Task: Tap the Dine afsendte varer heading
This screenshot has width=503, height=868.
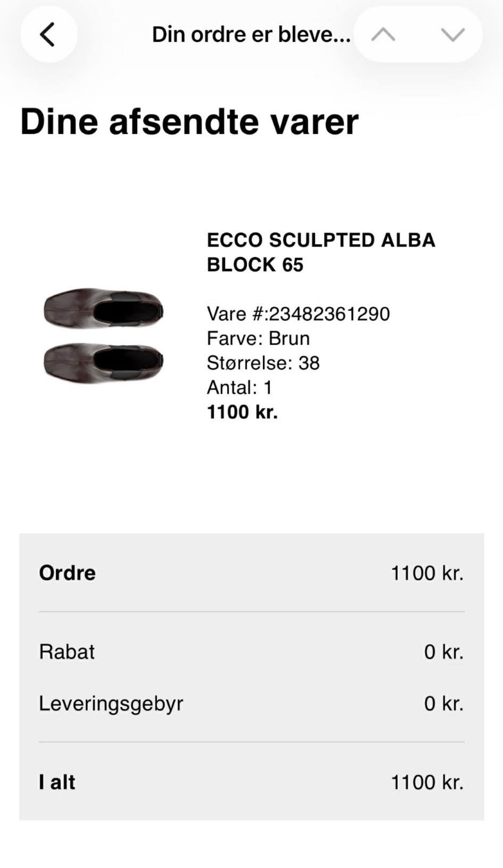Action: pyautogui.click(x=189, y=122)
